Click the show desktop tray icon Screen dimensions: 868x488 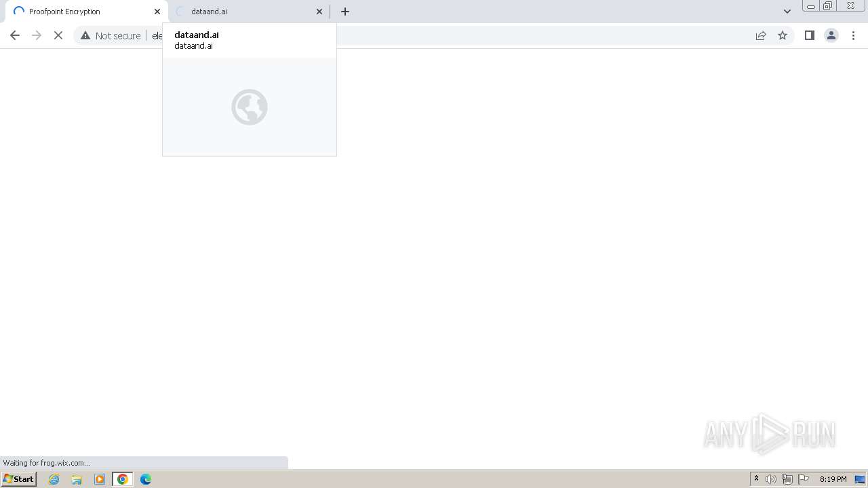point(860,479)
